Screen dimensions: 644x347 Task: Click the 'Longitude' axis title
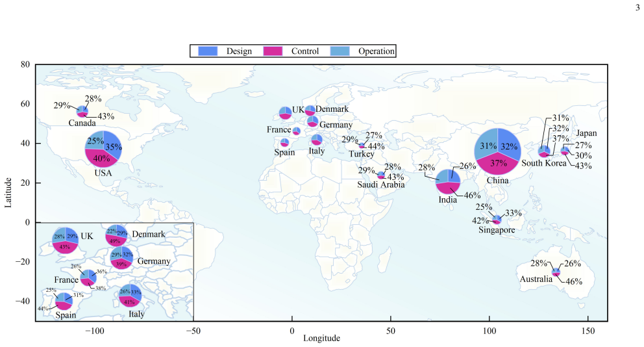pyautogui.click(x=321, y=339)
